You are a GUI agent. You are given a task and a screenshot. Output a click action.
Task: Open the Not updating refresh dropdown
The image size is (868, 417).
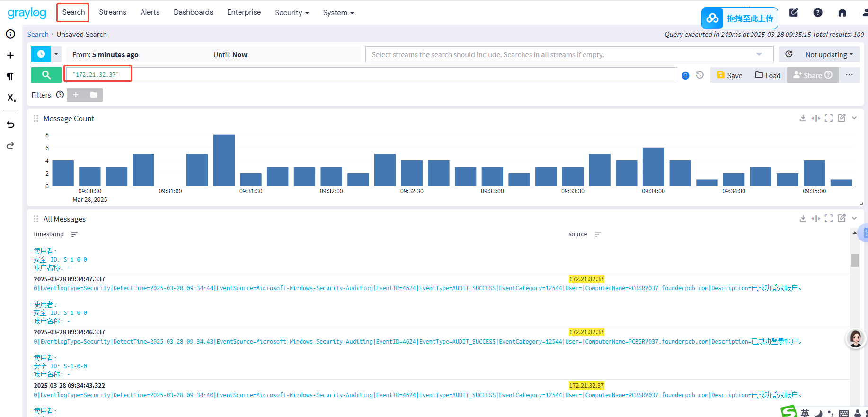pos(829,54)
